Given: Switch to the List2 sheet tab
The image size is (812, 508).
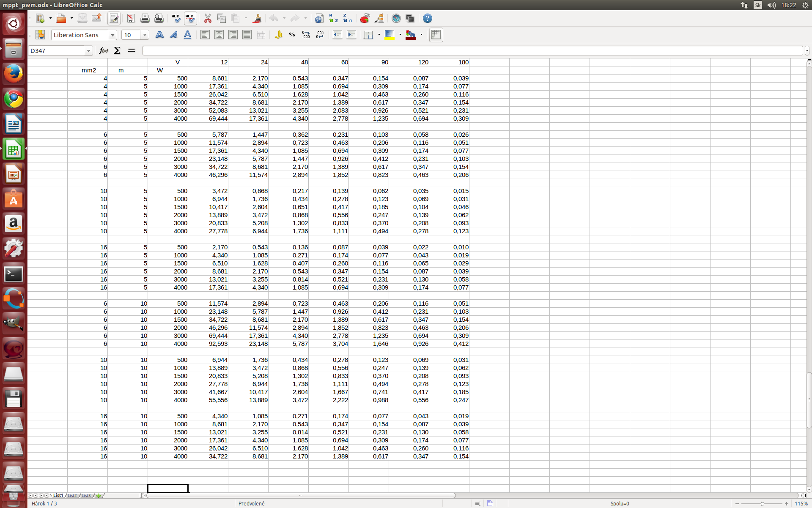Looking at the screenshot, I should 72,495.
